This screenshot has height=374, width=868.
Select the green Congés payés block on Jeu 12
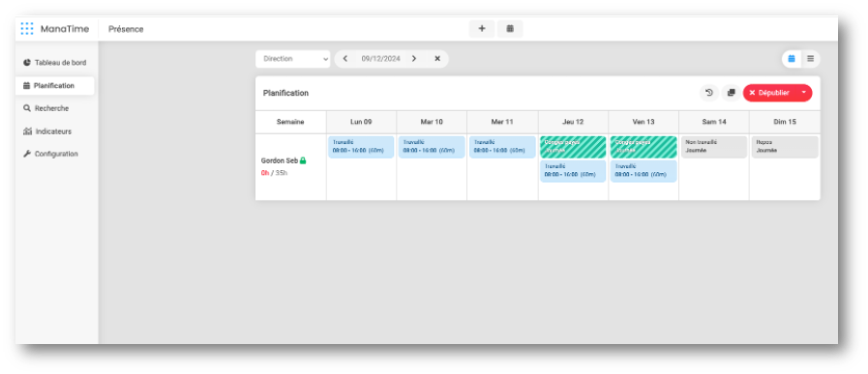[573, 147]
